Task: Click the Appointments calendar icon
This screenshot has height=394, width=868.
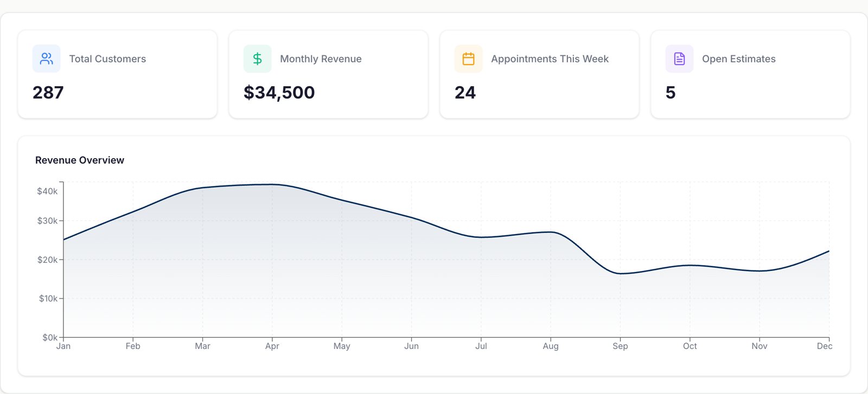Action: [468, 59]
